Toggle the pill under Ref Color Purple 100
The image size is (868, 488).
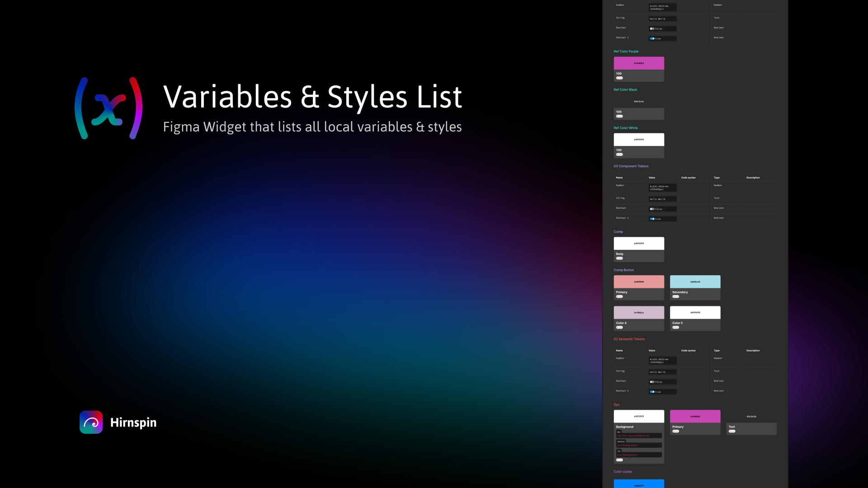pos(619,78)
